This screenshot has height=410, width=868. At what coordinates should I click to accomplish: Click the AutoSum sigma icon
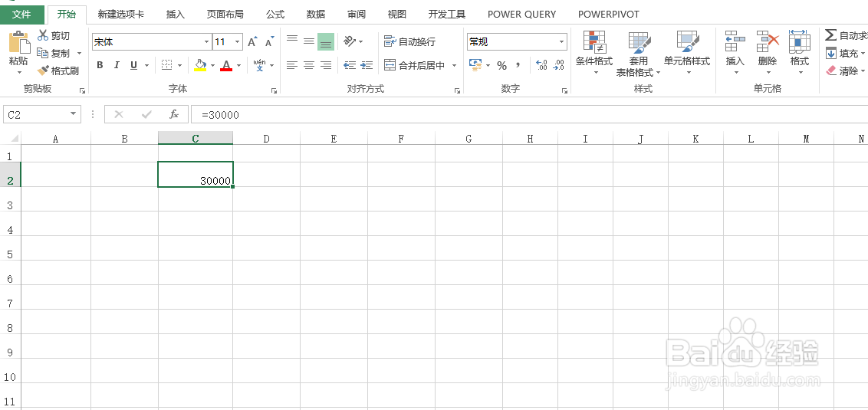(x=831, y=35)
